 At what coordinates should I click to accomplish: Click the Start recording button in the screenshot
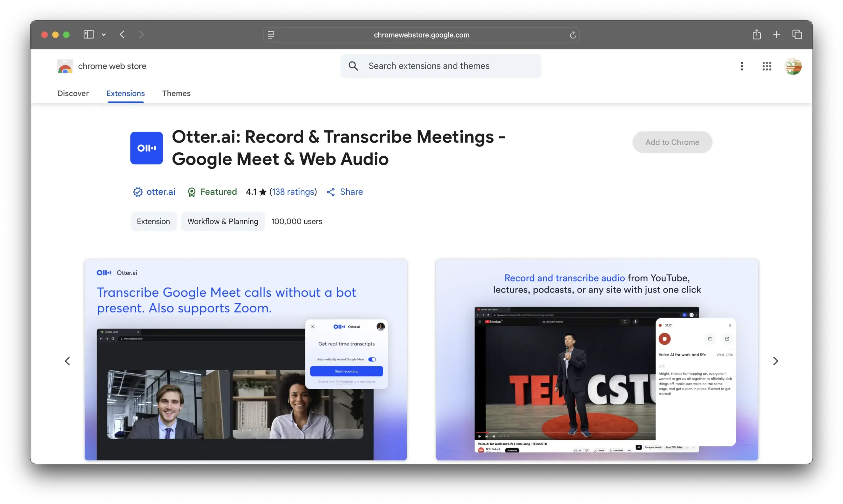(x=346, y=371)
